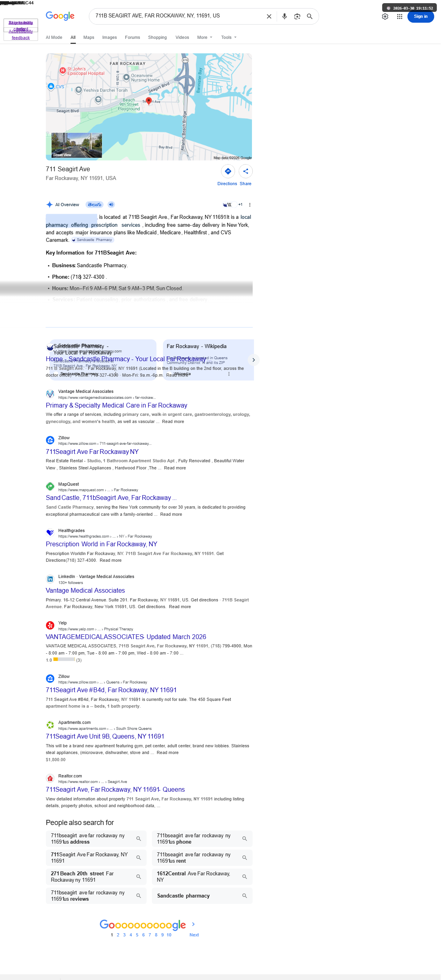This screenshot has height=980, width=446.
Task: Open 711 Seagirt Ave Unit 9B result
Action: tap(105, 736)
